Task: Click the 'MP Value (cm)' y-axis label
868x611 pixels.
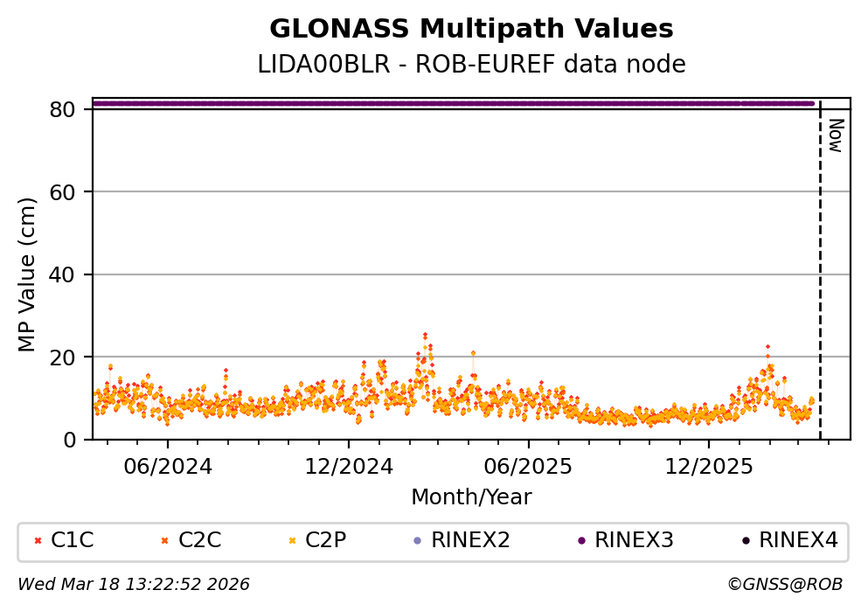Action: (x=28, y=274)
